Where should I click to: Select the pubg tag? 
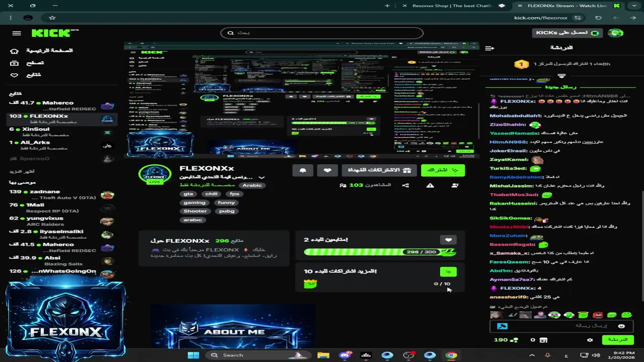point(227,211)
